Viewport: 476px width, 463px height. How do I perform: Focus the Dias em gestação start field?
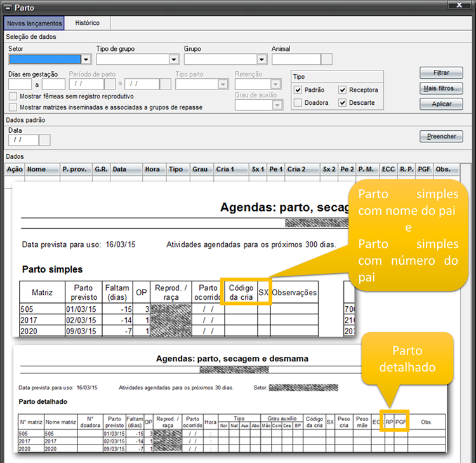click(20, 84)
